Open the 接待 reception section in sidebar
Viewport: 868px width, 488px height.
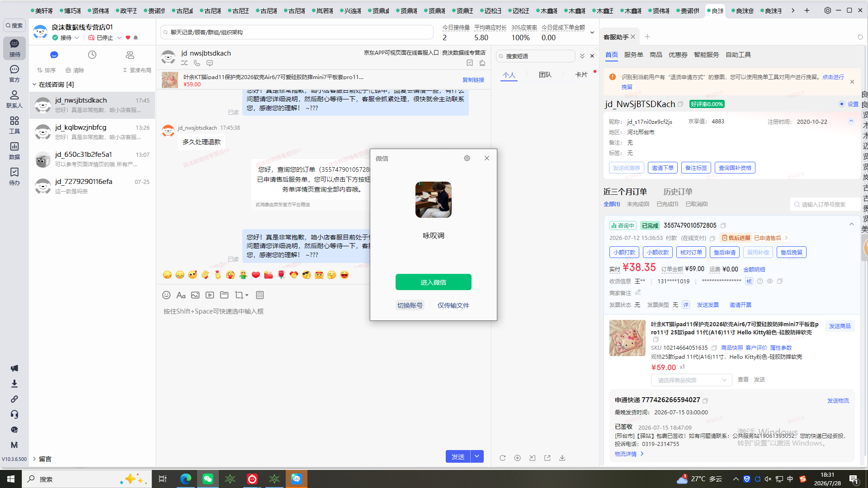[x=14, y=47]
